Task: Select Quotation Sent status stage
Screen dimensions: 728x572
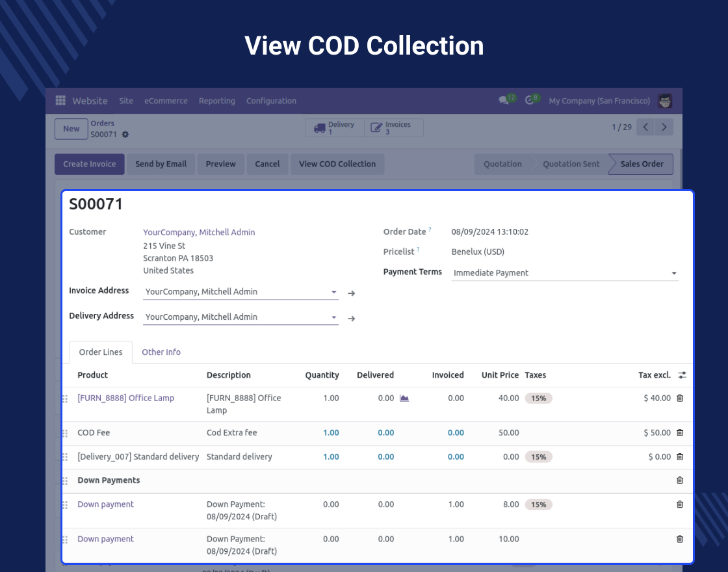Action: [x=571, y=164]
